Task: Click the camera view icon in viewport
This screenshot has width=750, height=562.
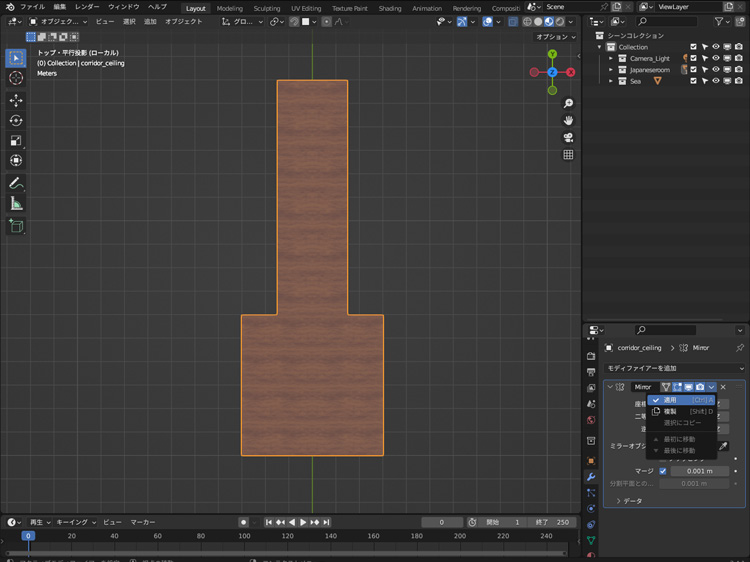Action: point(568,137)
